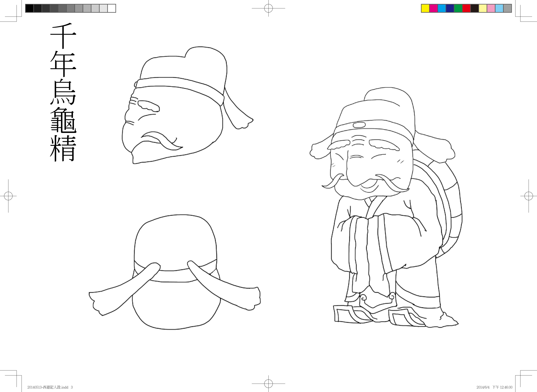Click the right edge registration crosshair

pos(528,196)
